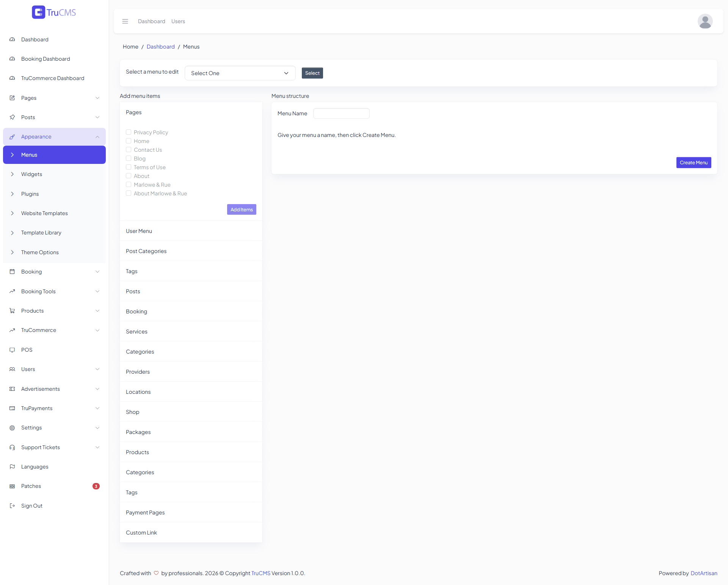
Task: Click the Languages flag icon
Action: tap(12, 467)
